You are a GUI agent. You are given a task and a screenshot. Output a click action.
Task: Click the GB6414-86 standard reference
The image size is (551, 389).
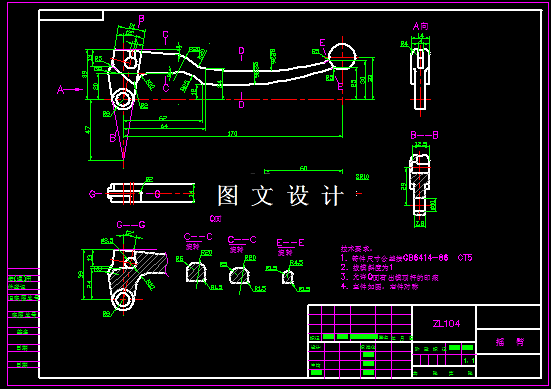click(x=426, y=258)
